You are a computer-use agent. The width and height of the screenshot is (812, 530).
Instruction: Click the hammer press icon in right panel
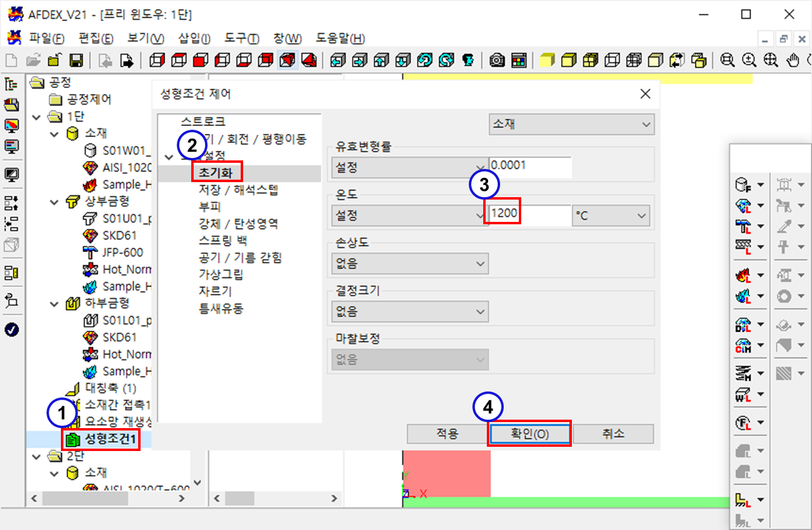743,226
